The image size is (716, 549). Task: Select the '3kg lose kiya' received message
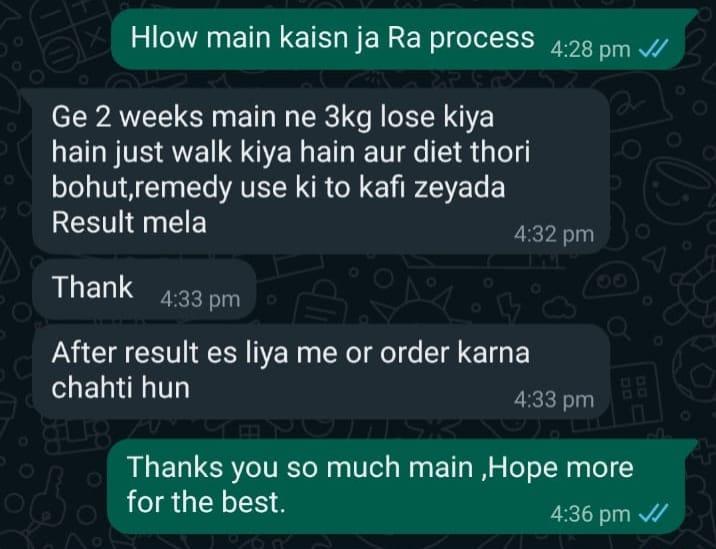[x=321, y=171]
